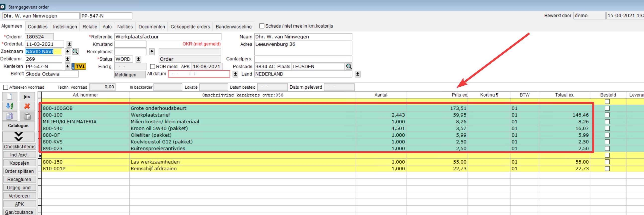Open the Debiteurnr. dropdown arrow
Image resolution: width=644 pixels, height=215 pixels.
click(67, 59)
